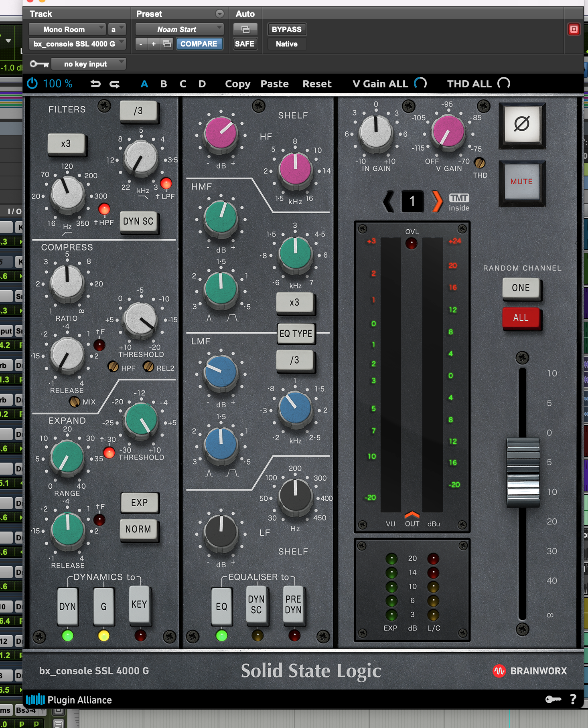Open help via the question mark icon
The image size is (588, 728).
click(x=573, y=700)
